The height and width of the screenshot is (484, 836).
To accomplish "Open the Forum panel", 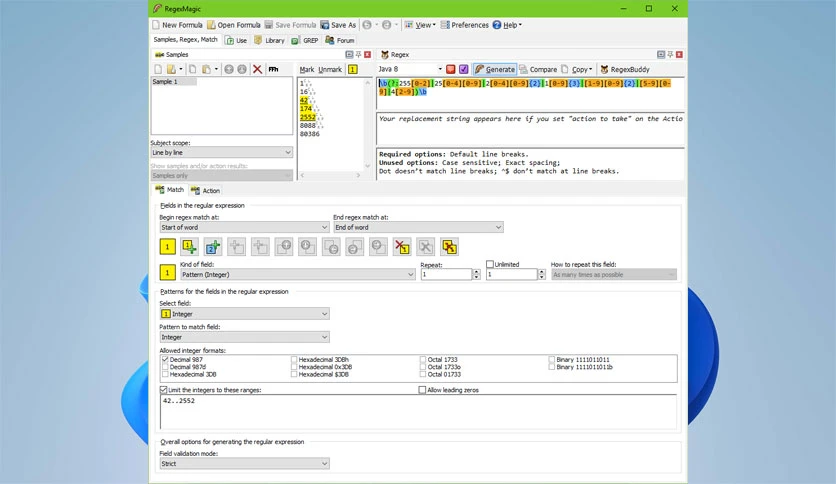I will [x=340, y=41].
